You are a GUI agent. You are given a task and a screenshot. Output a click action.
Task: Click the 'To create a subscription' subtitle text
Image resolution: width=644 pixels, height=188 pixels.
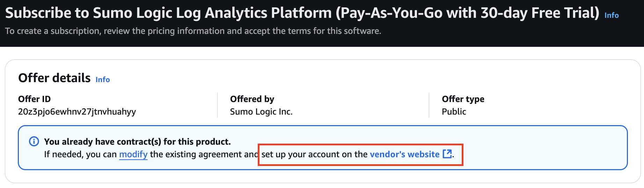click(x=193, y=31)
